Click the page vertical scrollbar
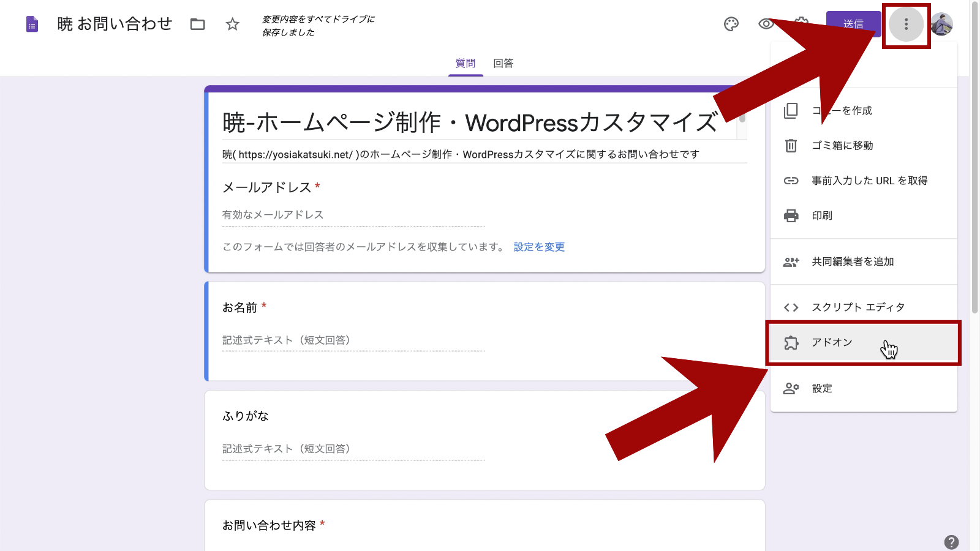The height and width of the screenshot is (551, 980). pos(975,157)
